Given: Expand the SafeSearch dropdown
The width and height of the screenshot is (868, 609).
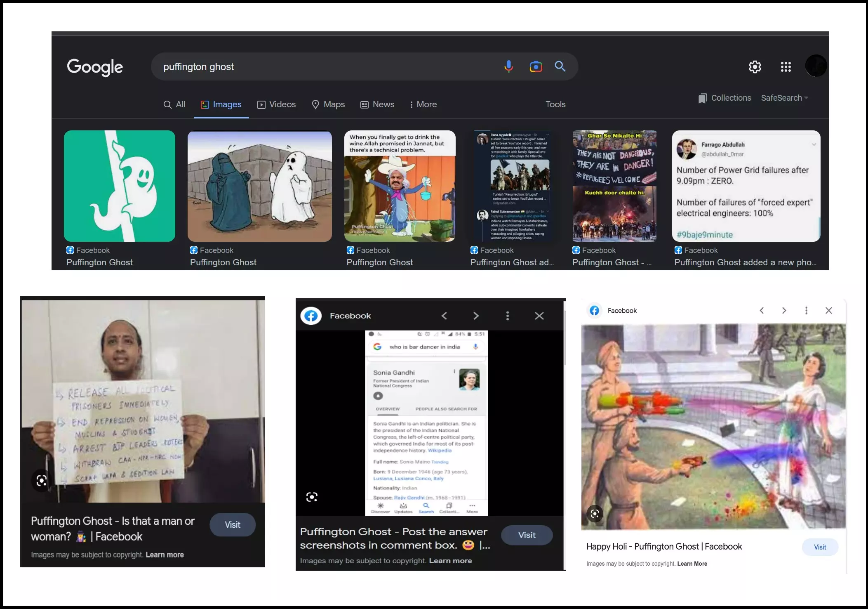Looking at the screenshot, I should point(784,98).
